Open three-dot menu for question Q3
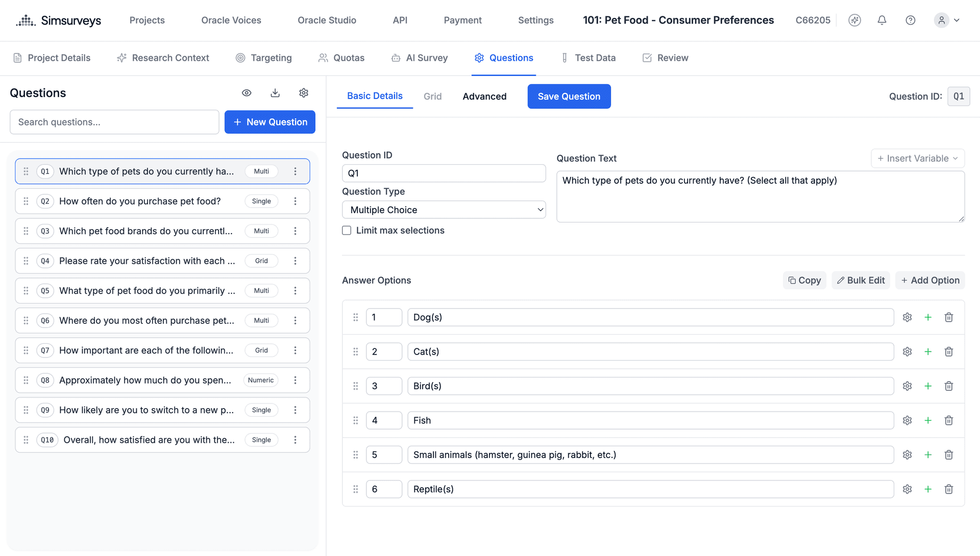980x556 pixels. coord(295,231)
